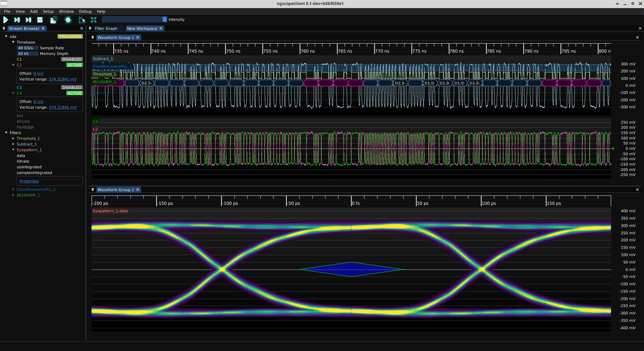Screen dimensions: 644x351
Task: Open the Filter Graph dock menu arrow
Action: pos(90,28)
